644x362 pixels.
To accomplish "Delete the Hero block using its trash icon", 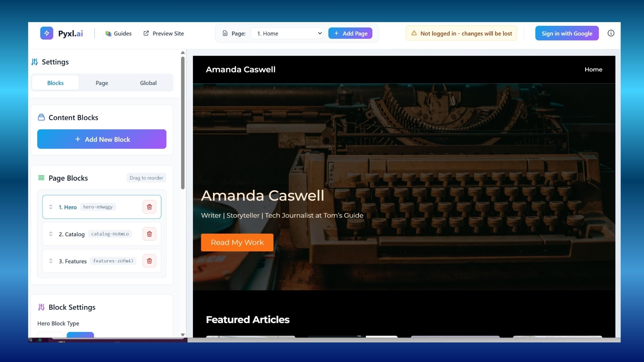I will 149,207.
